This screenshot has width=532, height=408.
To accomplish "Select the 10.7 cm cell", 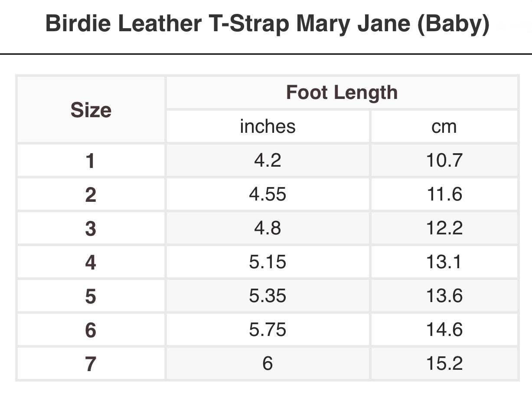I will click(444, 160).
